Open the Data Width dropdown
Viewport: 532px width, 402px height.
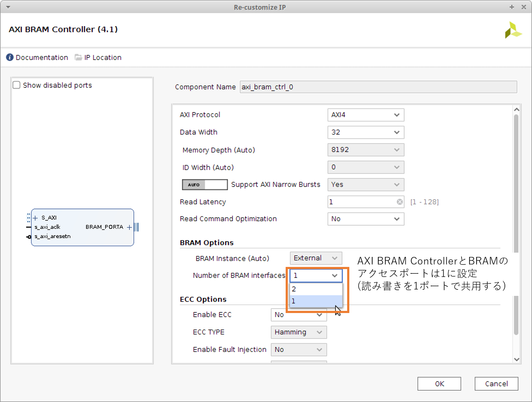365,132
